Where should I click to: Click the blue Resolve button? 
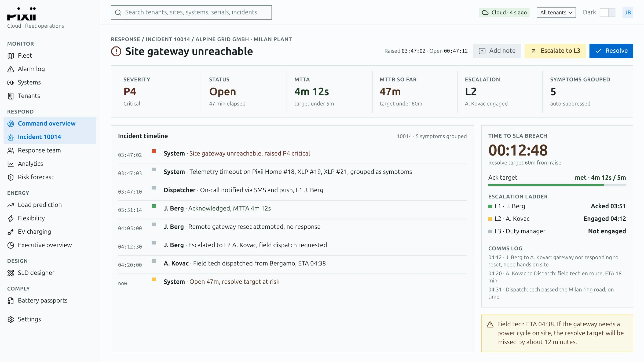coord(611,51)
